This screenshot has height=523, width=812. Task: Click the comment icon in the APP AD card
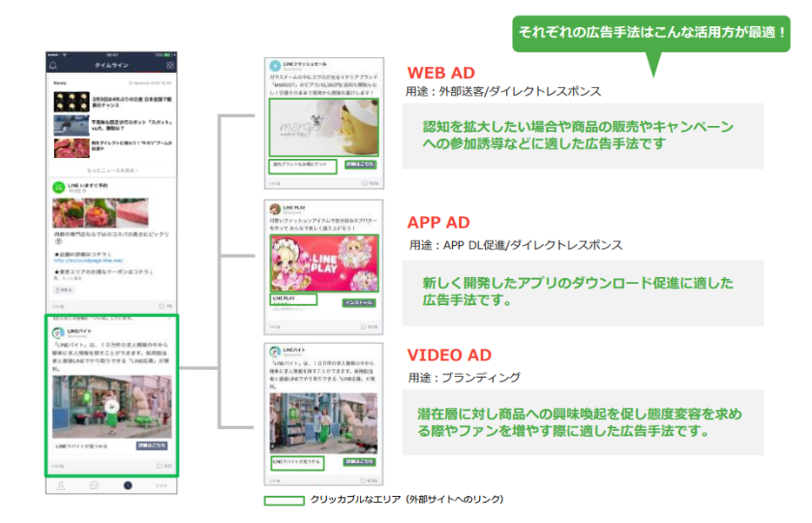click(364, 327)
